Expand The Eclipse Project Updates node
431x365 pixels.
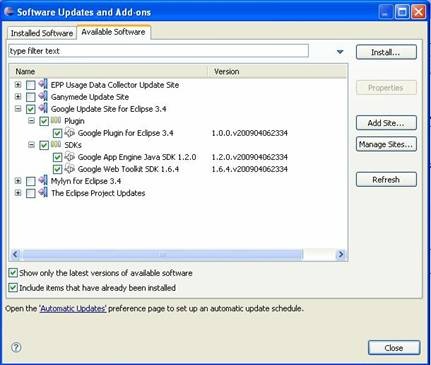18,193
